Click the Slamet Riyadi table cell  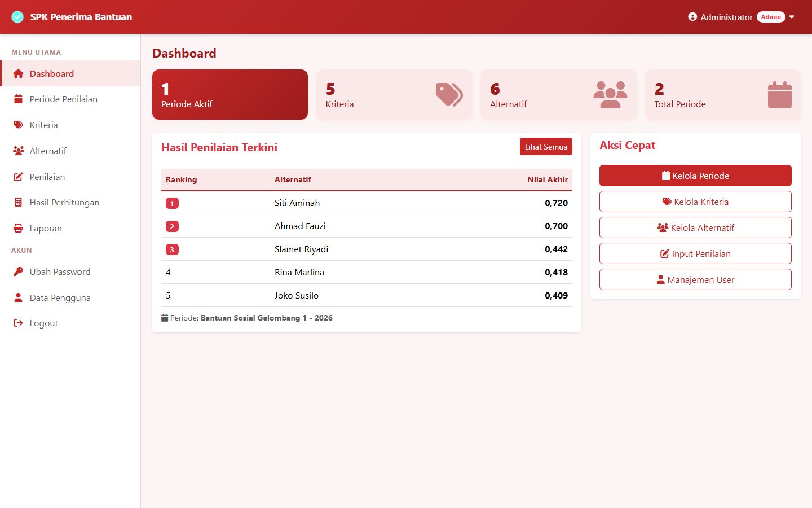click(301, 249)
